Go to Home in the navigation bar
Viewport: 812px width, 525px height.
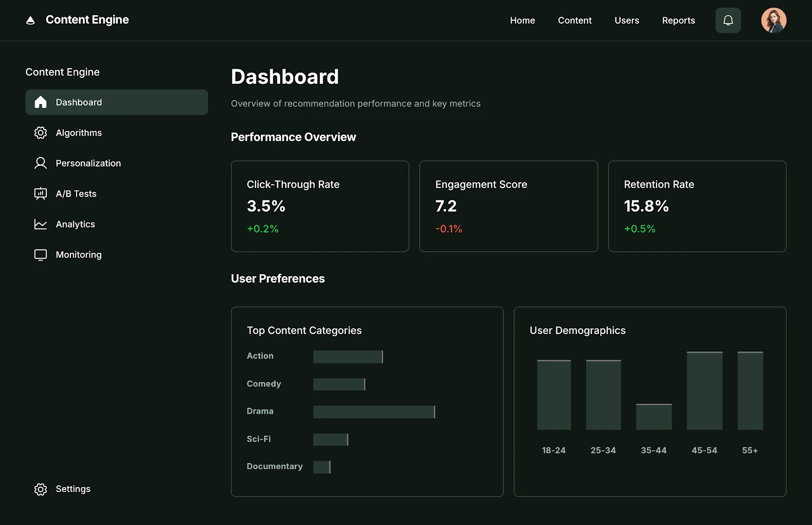pos(522,20)
